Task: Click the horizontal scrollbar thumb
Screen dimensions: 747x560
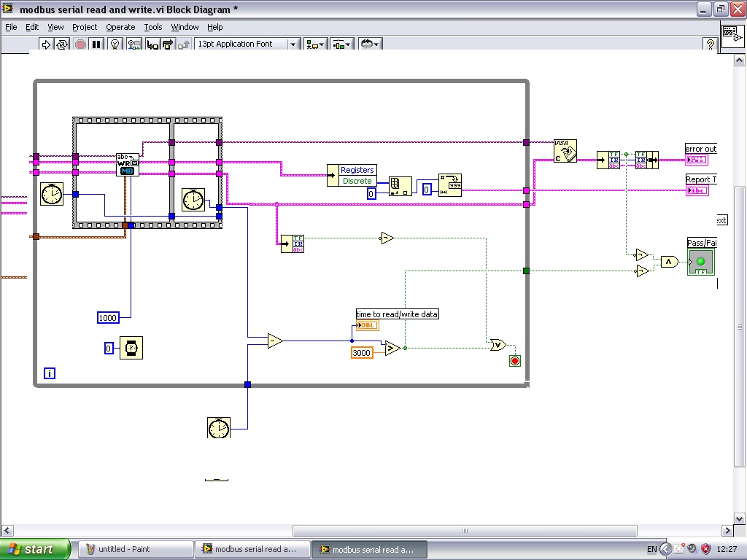Action: point(465,531)
